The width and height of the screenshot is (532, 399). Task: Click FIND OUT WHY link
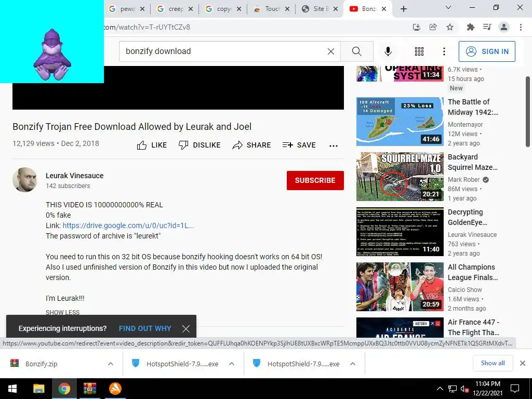tap(145, 328)
